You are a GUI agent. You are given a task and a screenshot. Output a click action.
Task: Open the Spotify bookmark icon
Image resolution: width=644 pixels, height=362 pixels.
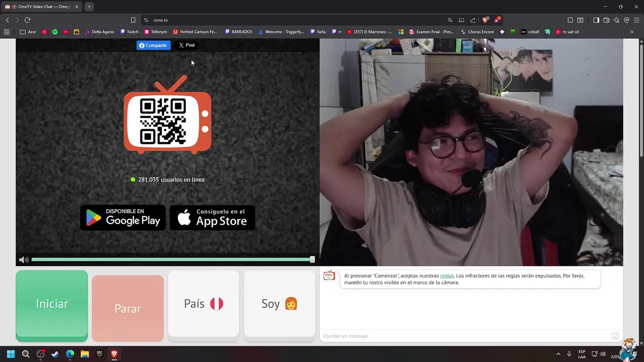pos(55,32)
